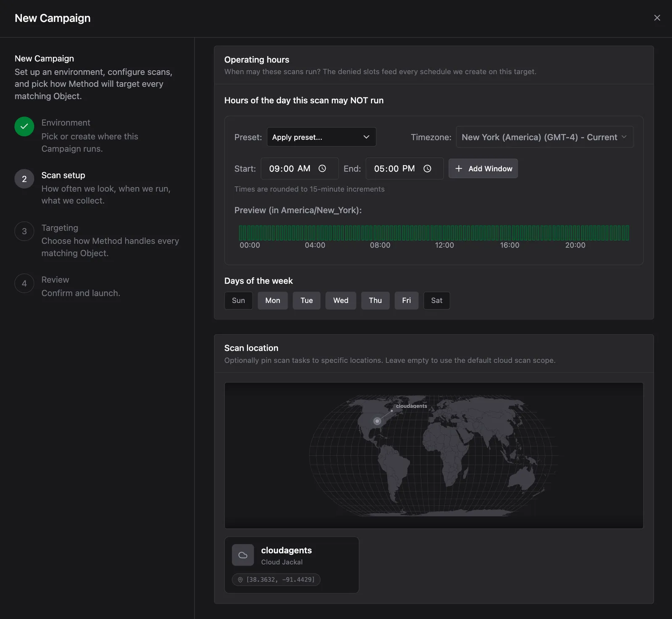The height and width of the screenshot is (619, 672).
Task: Open the Timezone dropdown
Action: pyautogui.click(x=545, y=137)
